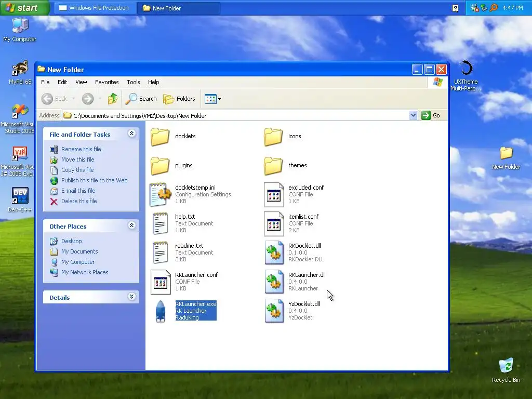
Task: Click the Up folder toolbar icon
Action: (113, 99)
